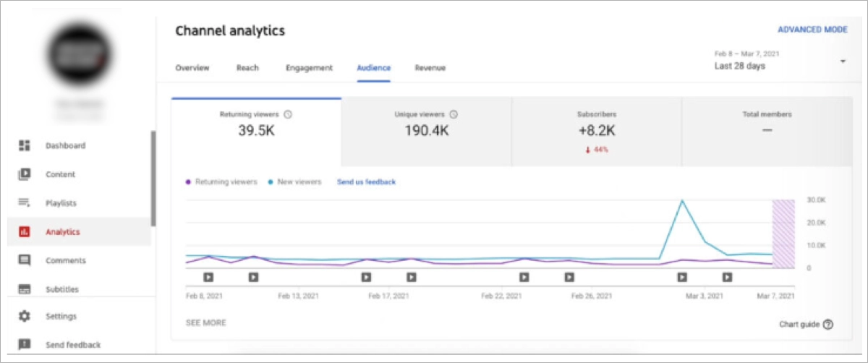
Task: Open ADVANCED MODE
Action: (x=812, y=30)
